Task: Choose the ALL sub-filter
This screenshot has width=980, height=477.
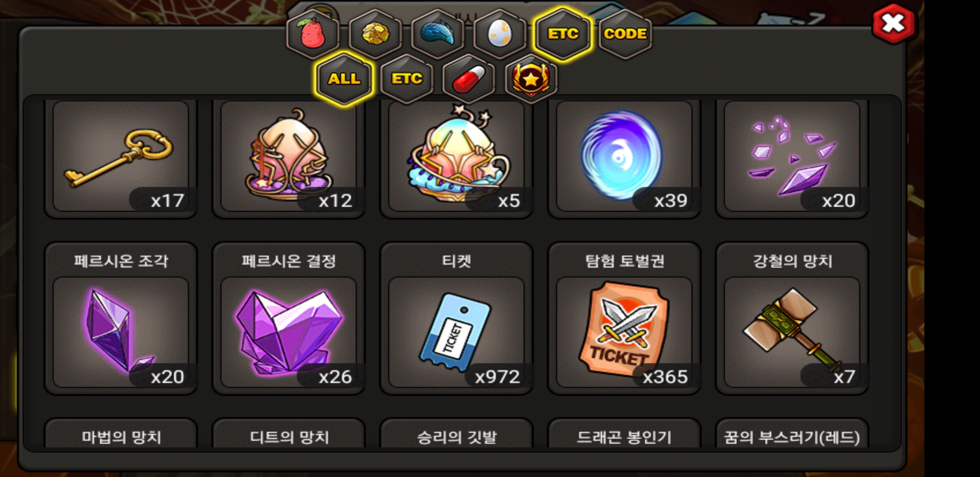Action: click(344, 79)
